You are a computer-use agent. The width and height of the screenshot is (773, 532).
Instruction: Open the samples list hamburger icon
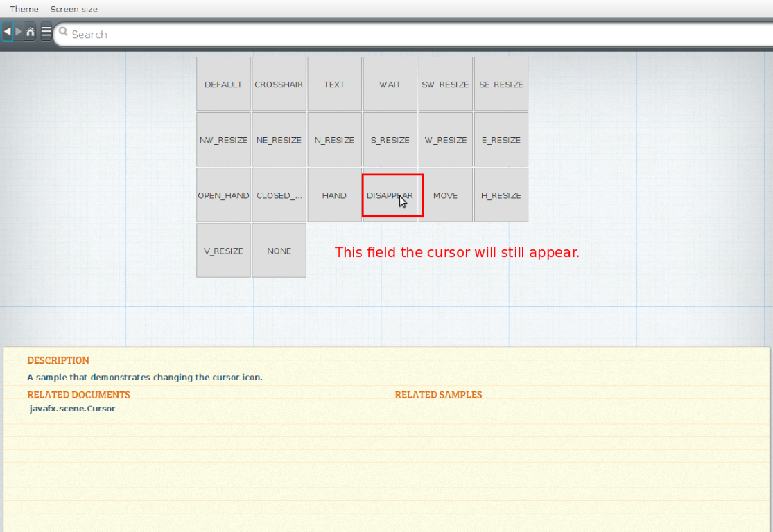46,32
